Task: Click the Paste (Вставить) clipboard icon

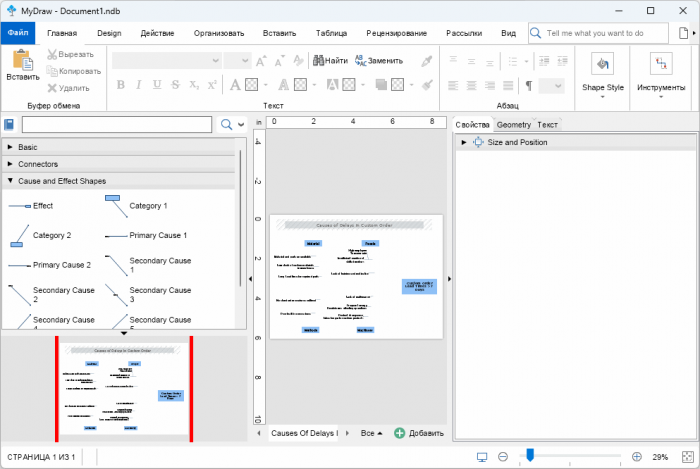Action: pyautogui.click(x=22, y=60)
